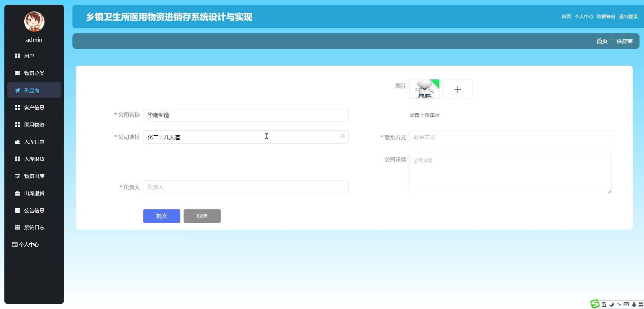Viewport: 644px width, 309px height.
Task: Open the IME soft keyboard icon
Action: coord(626,304)
